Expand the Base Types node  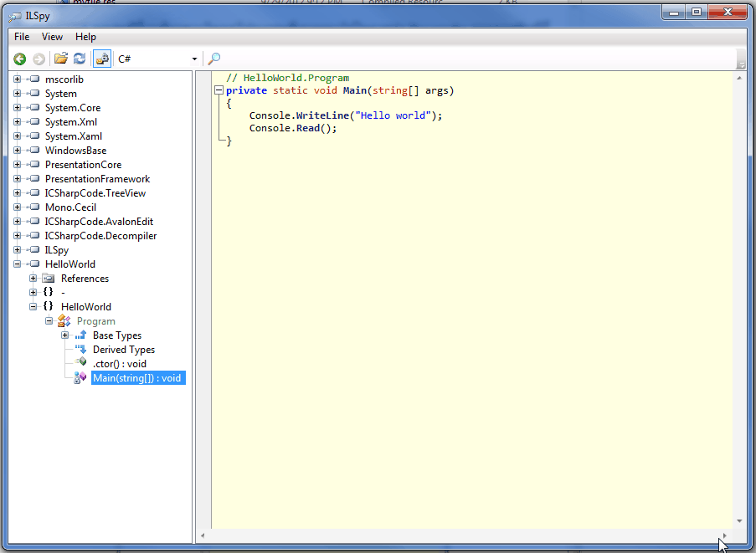click(x=65, y=335)
